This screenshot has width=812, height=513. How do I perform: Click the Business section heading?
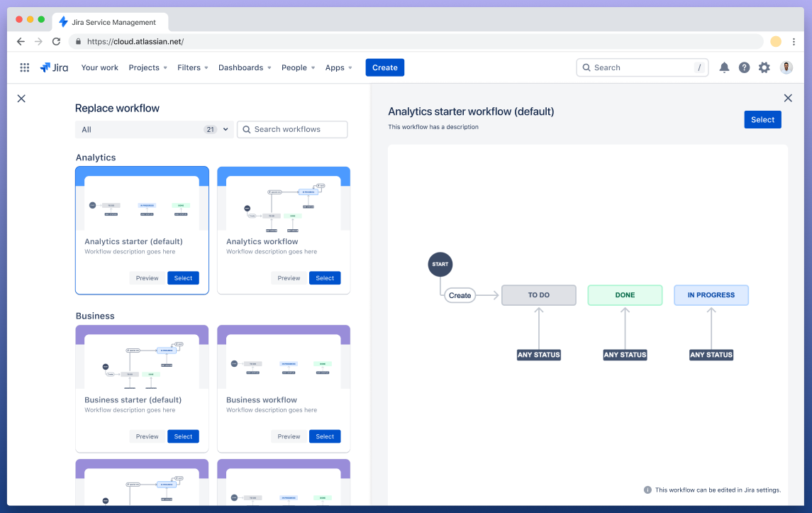point(95,316)
